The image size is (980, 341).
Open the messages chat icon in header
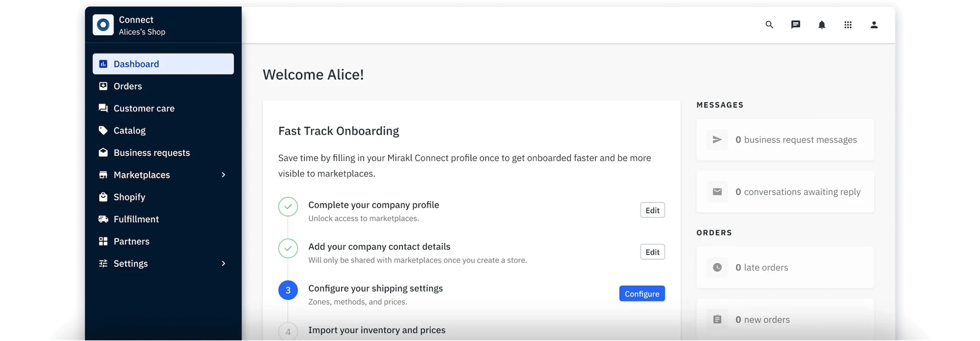[x=795, y=24]
